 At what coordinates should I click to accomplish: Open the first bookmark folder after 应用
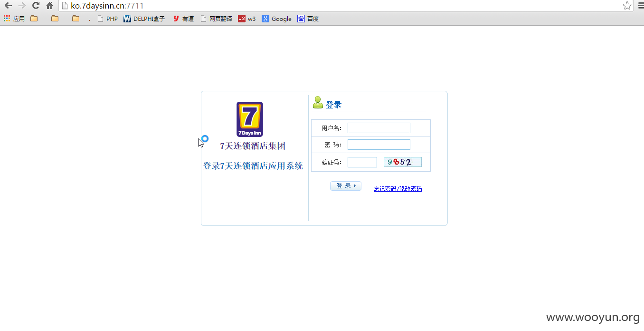pos(34,19)
